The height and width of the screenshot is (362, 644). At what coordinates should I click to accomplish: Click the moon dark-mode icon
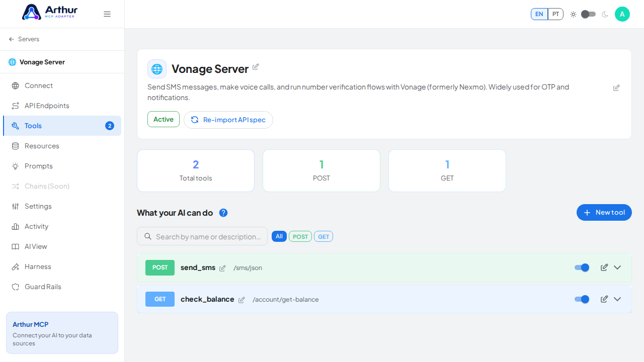pyautogui.click(x=605, y=14)
